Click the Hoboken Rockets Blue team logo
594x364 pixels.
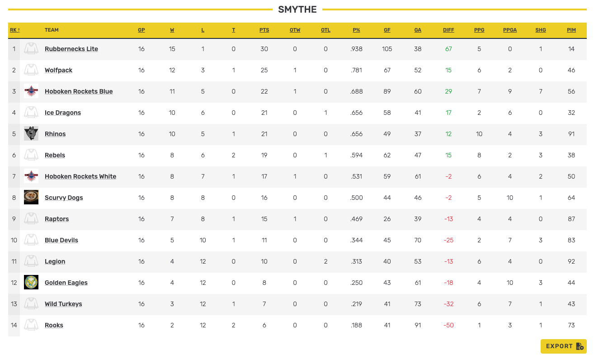[x=31, y=91]
